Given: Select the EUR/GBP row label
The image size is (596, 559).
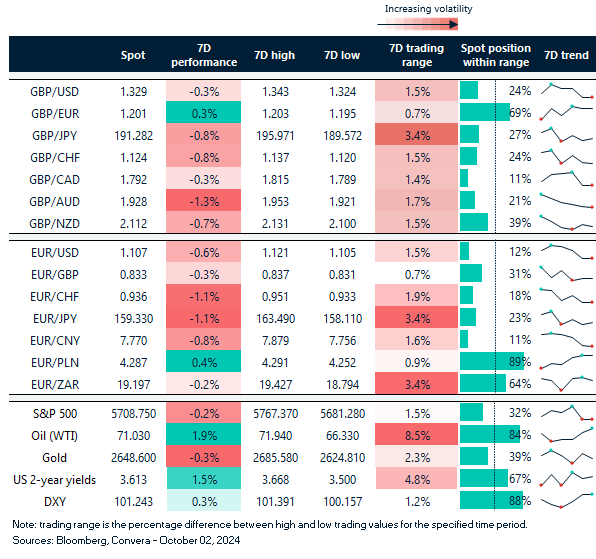Looking at the screenshot, I should click(x=55, y=274).
